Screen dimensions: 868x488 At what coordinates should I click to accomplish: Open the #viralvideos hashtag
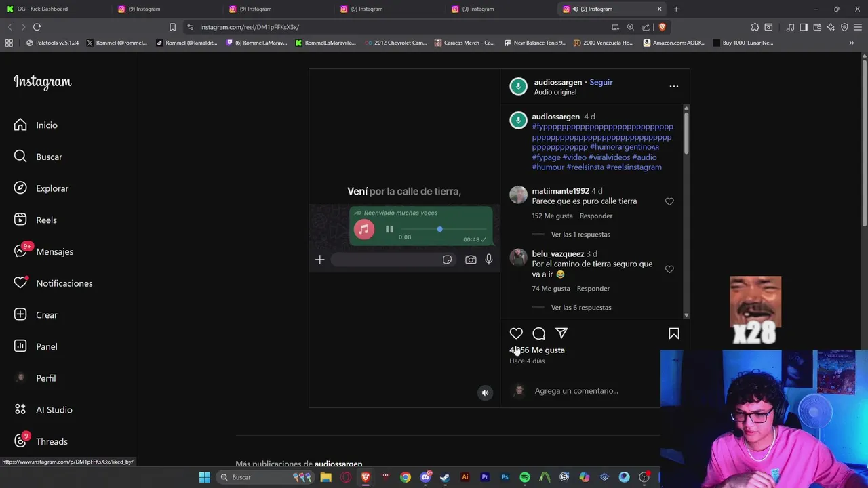pos(609,157)
